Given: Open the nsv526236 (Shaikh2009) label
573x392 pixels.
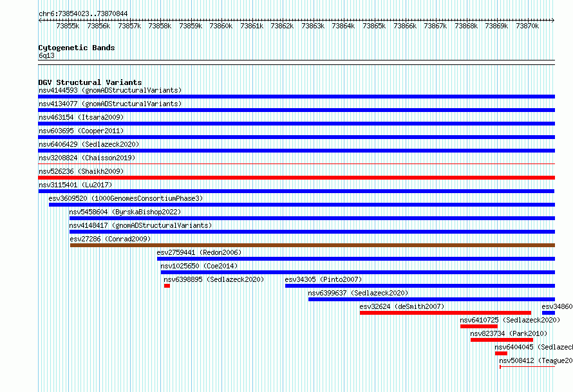Looking at the screenshot, I should click(x=81, y=171).
